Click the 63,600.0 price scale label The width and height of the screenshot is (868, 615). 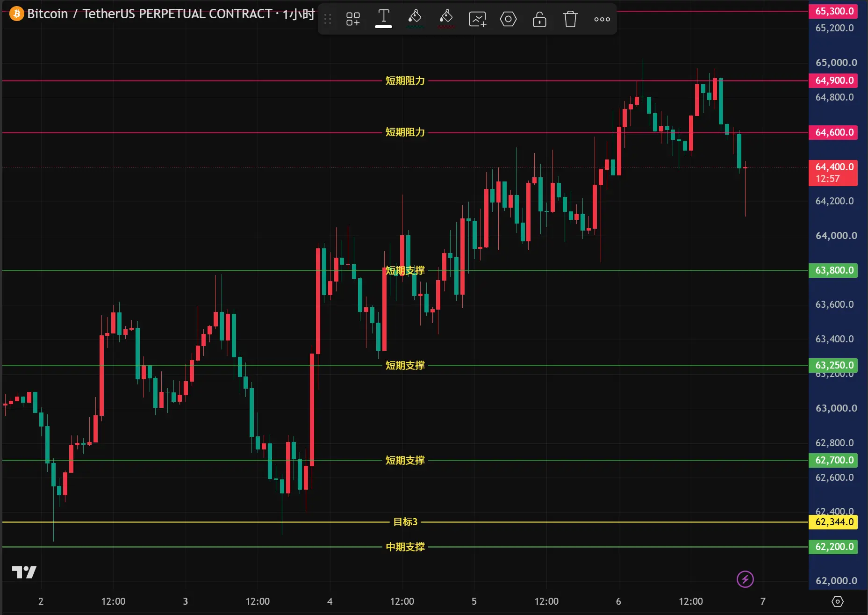[834, 304]
